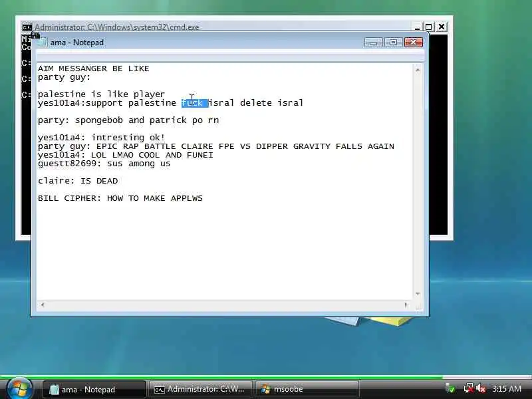Viewport: 532px width, 399px height.
Task: Click the cmd.exe window title text
Action: click(x=117, y=27)
